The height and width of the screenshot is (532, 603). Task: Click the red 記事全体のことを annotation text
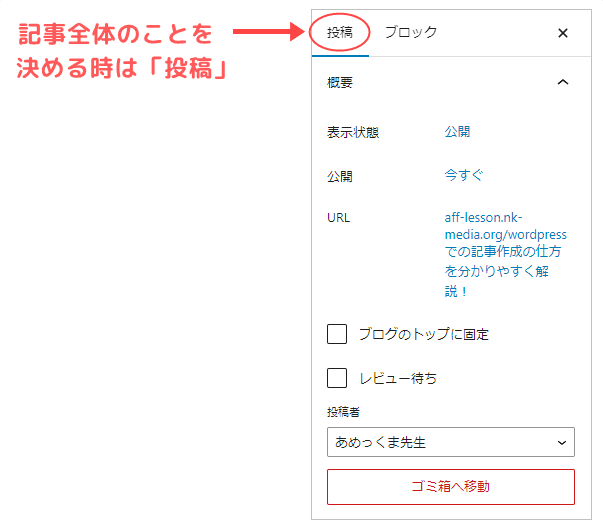[x=117, y=35]
